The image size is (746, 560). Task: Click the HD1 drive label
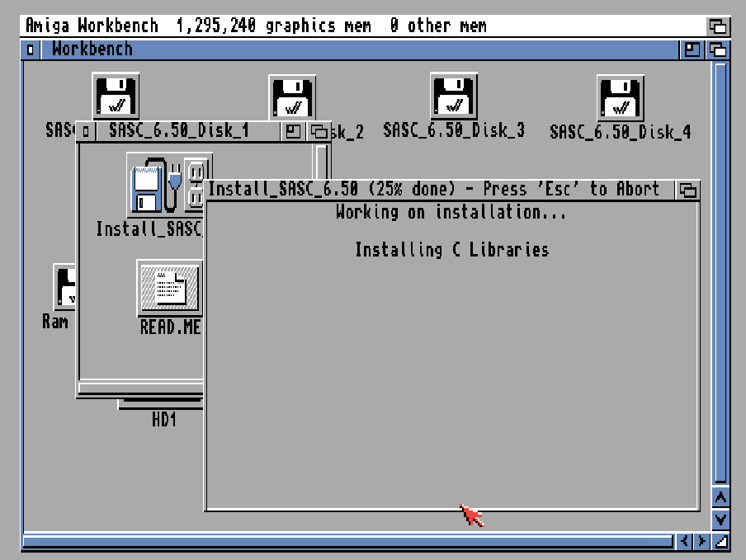[164, 419]
